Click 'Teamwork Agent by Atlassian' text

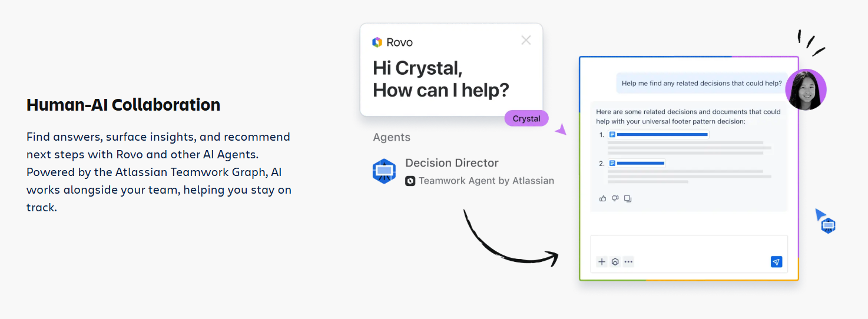click(486, 181)
